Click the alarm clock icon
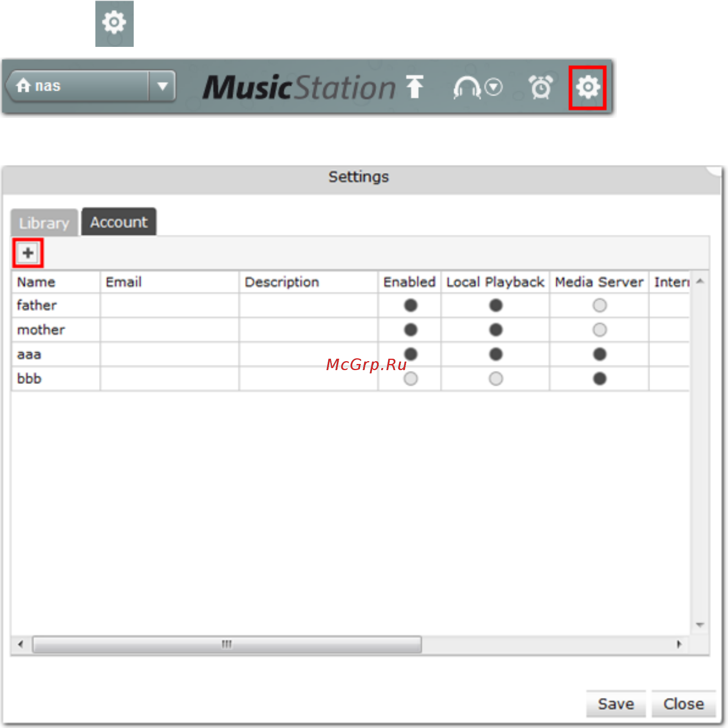Image resolution: width=728 pixels, height=728 pixels. [540, 87]
